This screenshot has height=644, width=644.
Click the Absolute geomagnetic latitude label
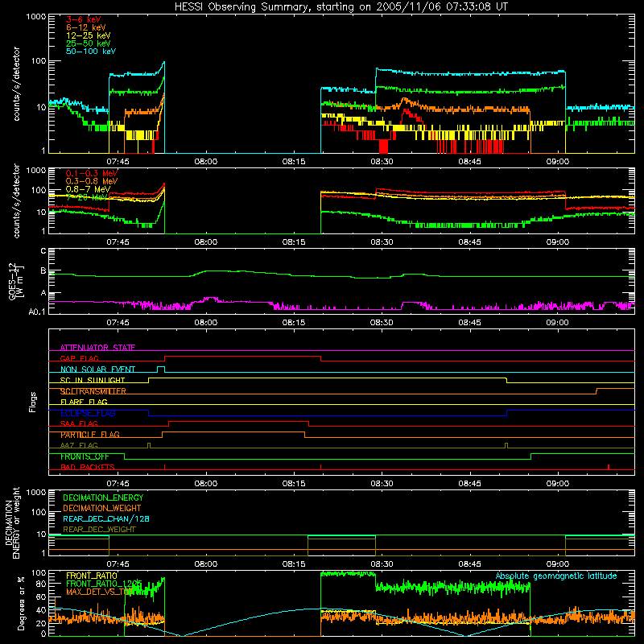click(556, 576)
